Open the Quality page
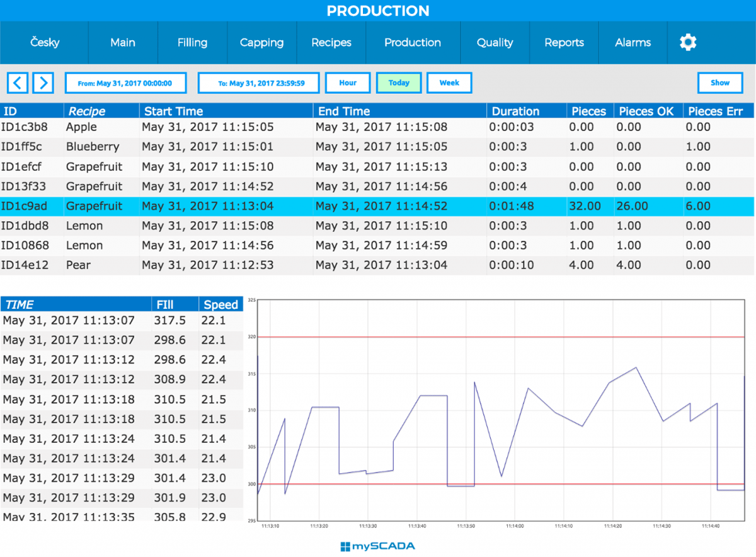756x557 pixels. click(x=495, y=42)
